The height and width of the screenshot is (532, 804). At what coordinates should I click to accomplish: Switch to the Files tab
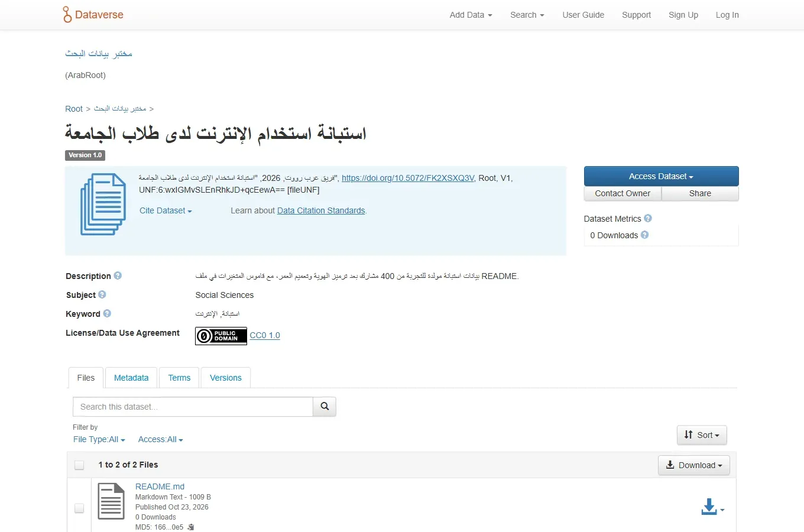click(x=86, y=378)
